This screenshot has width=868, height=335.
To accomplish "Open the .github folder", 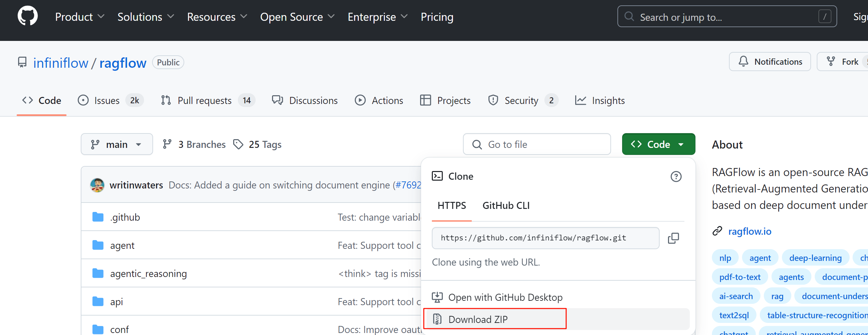I will pos(125,217).
